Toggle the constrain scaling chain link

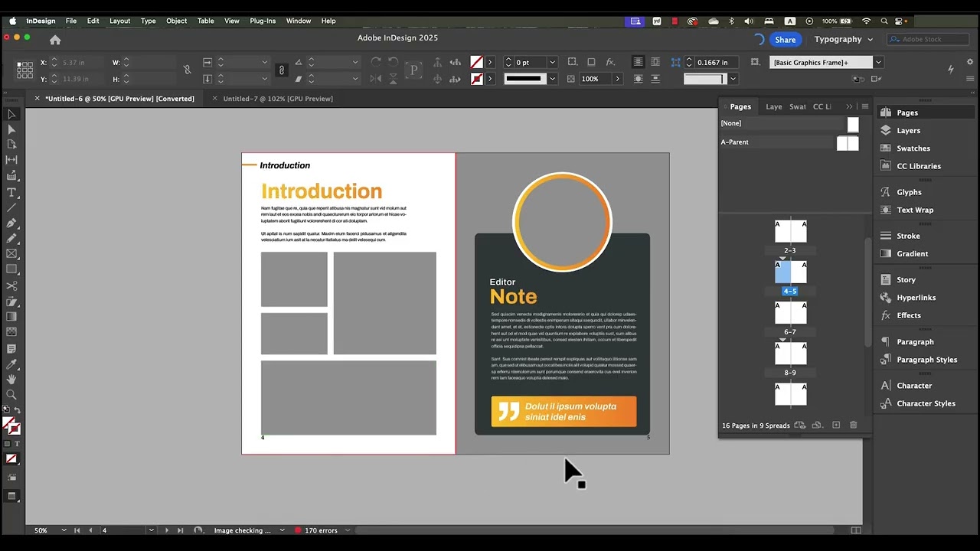click(282, 70)
